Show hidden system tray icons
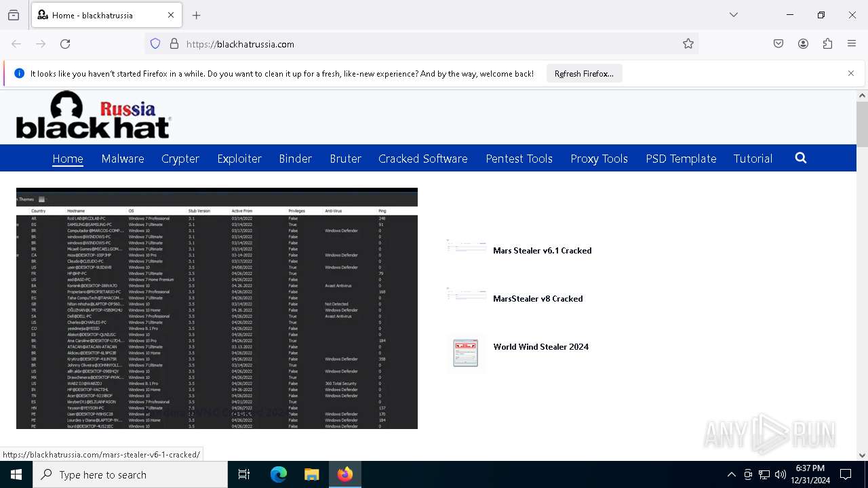 pyautogui.click(x=731, y=474)
